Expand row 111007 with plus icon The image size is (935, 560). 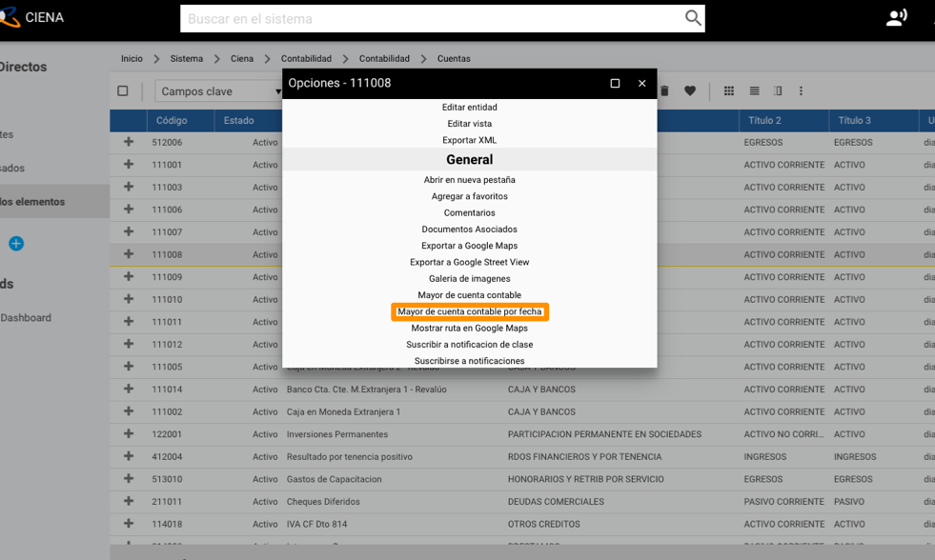tap(129, 231)
